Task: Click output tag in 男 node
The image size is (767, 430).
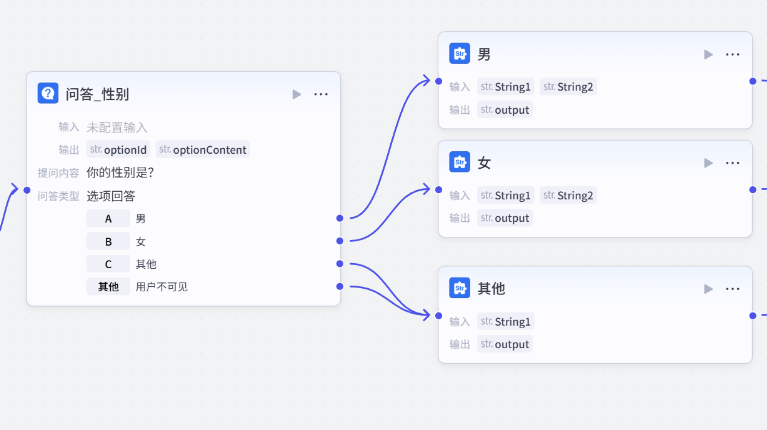Action: (x=505, y=110)
